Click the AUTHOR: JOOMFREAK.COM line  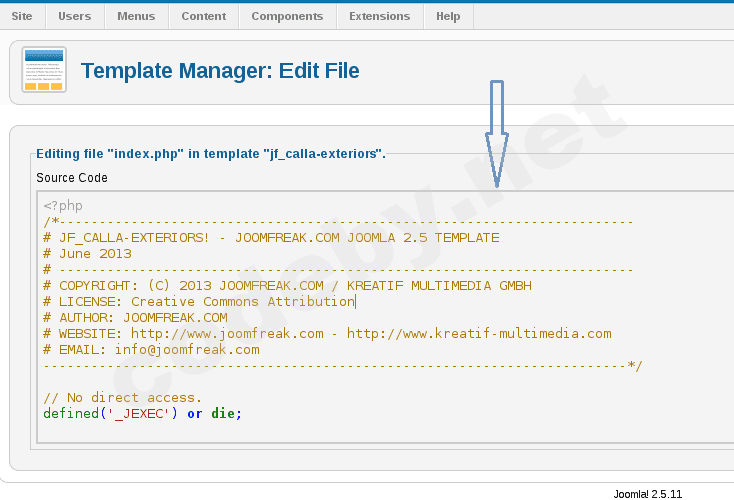click(x=135, y=318)
